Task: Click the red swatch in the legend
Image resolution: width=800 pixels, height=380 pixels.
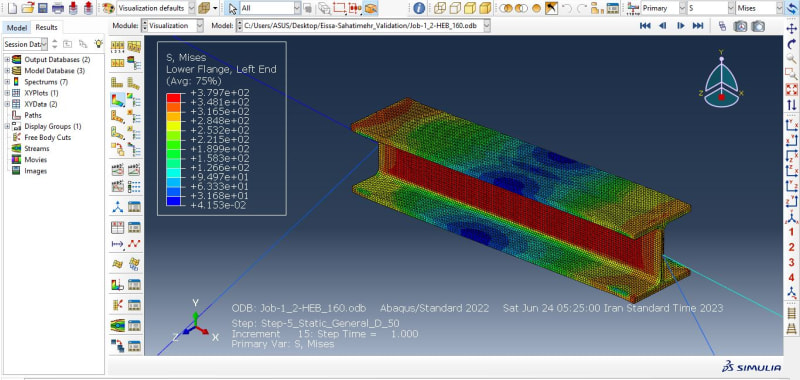Action: click(173, 97)
